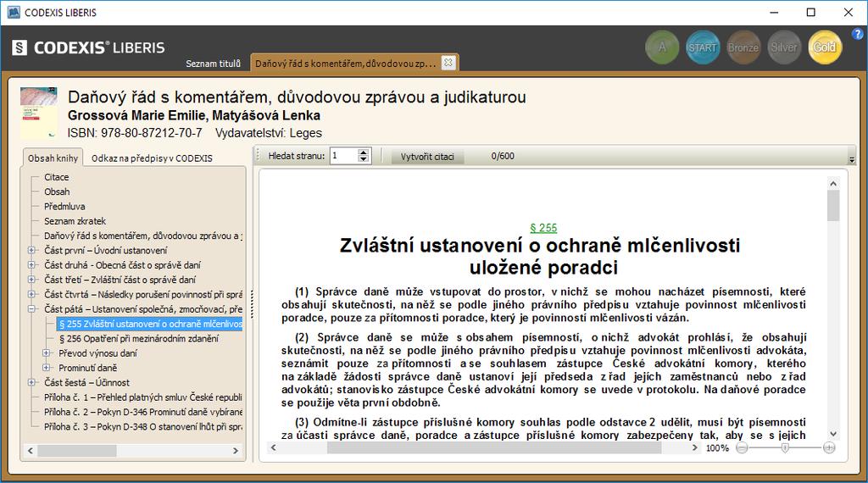Expand Část šestá – Účinnost node
868x483 pixels.
[32, 382]
